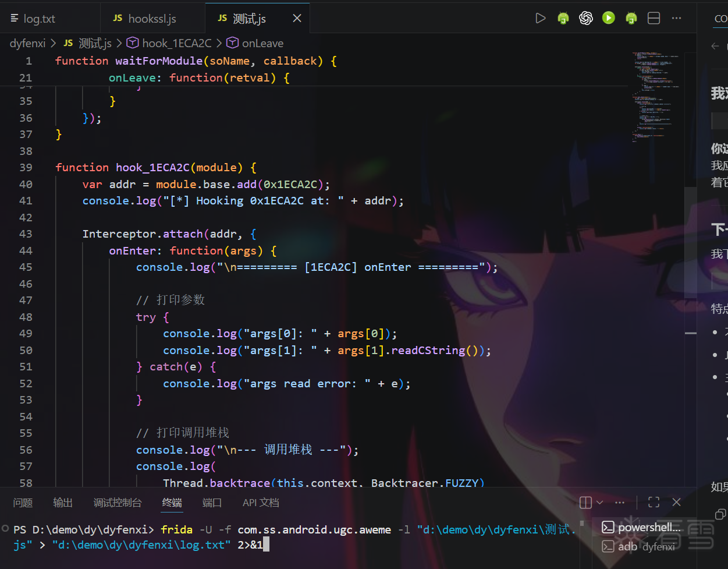Click the comment '// 打印参数'
Viewport: 728px width, 569px height.
(171, 300)
